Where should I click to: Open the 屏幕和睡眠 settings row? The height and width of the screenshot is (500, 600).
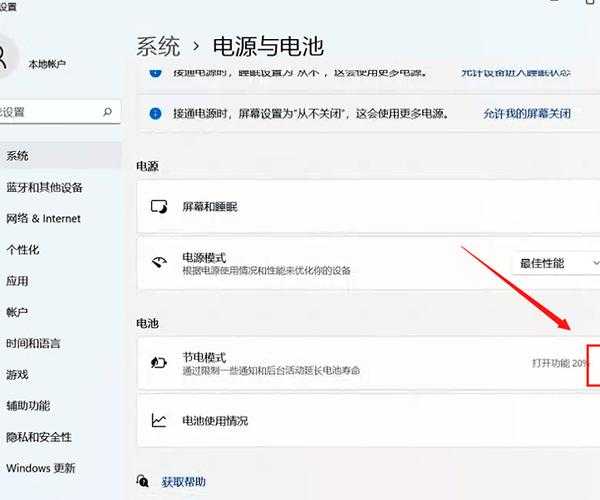tap(368, 207)
